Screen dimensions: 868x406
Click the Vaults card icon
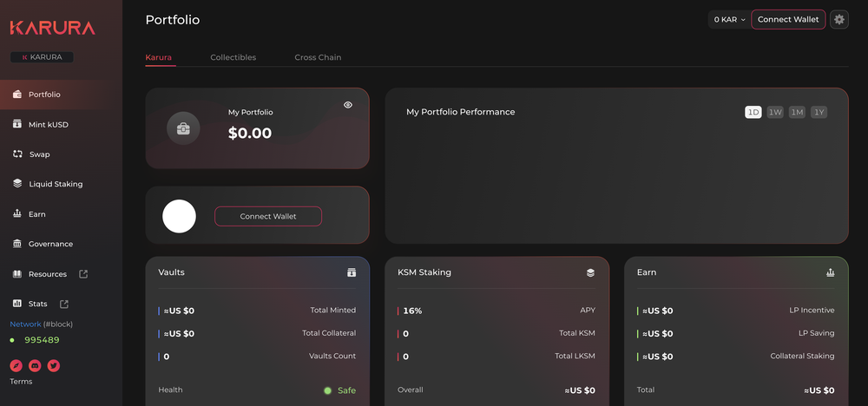[352, 272]
